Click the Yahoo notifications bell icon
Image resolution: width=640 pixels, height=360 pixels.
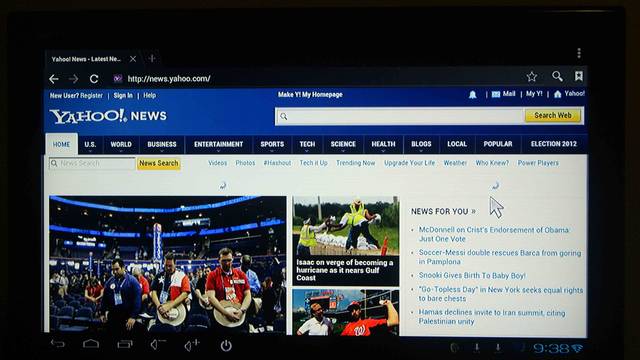472,95
